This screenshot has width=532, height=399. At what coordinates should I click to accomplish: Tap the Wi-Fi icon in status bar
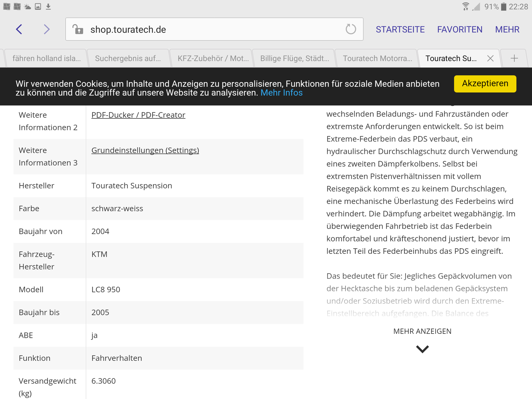pos(465,7)
